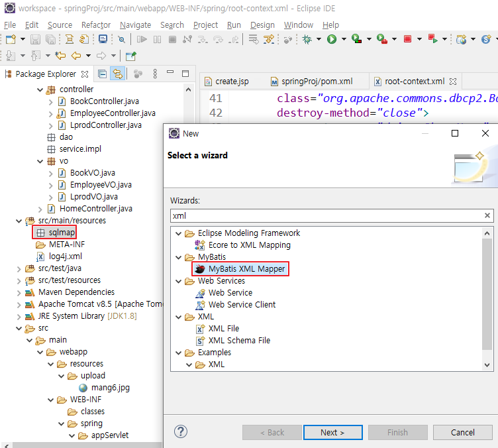Select the XML Schema File wizard

point(239,341)
